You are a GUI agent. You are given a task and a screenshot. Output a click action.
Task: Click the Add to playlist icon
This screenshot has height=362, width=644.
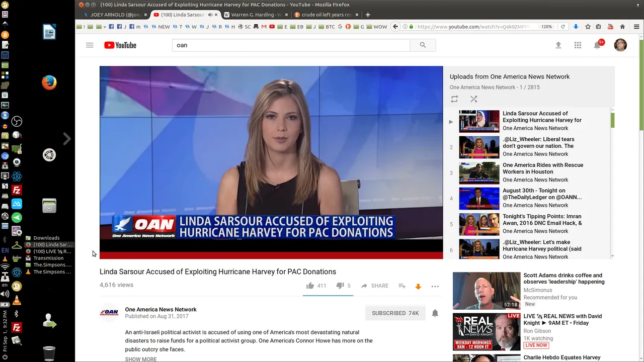click(x=402, y=286)
